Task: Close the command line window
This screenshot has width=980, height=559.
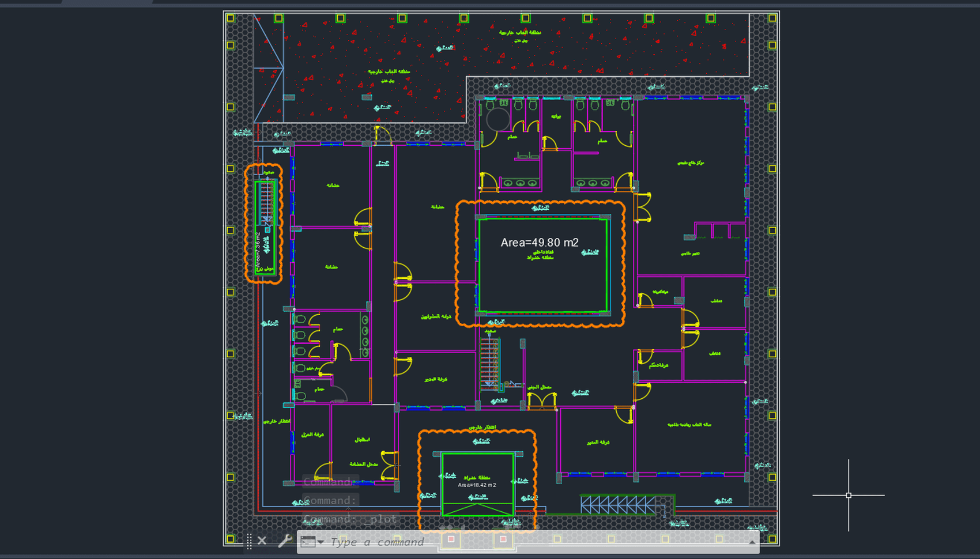Action: click(x=262, y=541)
